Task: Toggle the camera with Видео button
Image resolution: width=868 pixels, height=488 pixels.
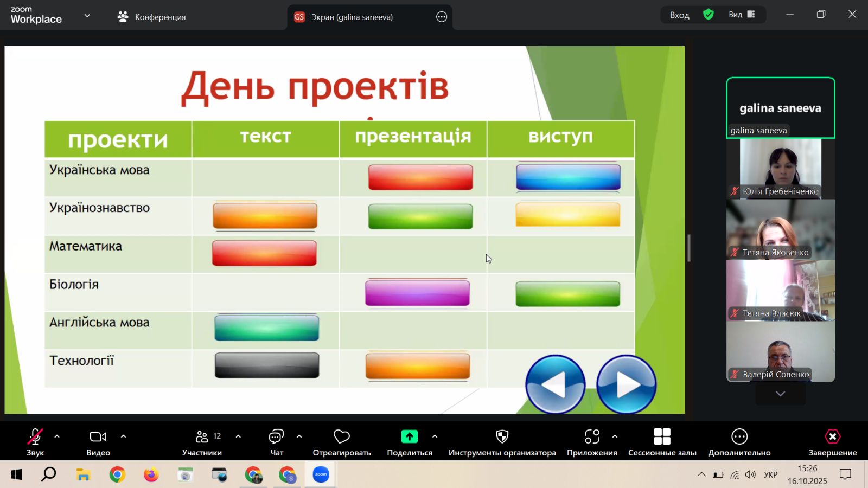Action: 98,438
